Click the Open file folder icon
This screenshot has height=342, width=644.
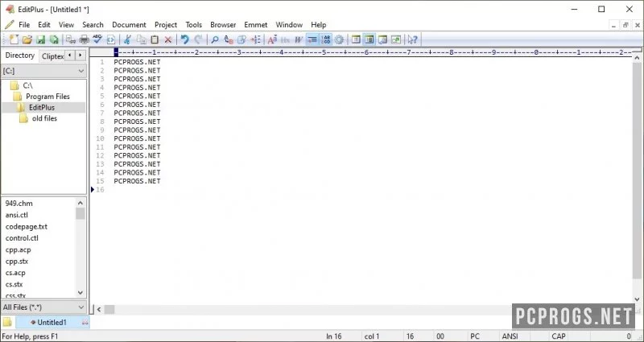pyautogui.click(x=27, y=39)
